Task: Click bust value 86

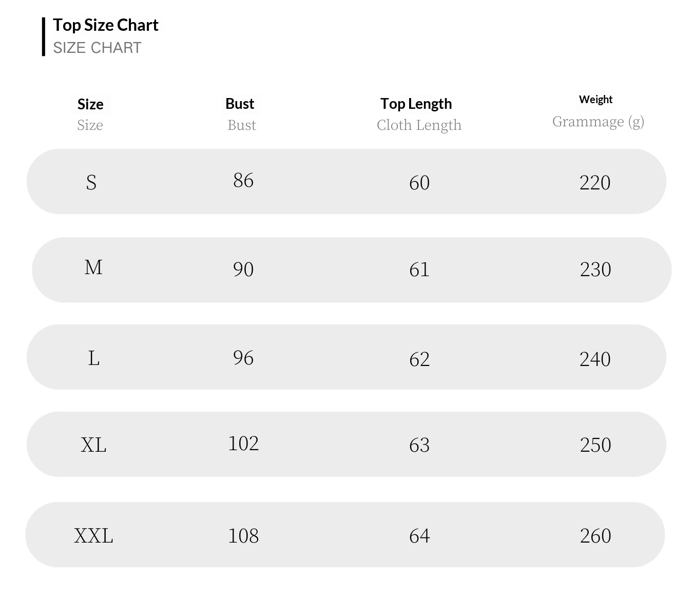Action: pyautogui.click(x=243, y=180)
